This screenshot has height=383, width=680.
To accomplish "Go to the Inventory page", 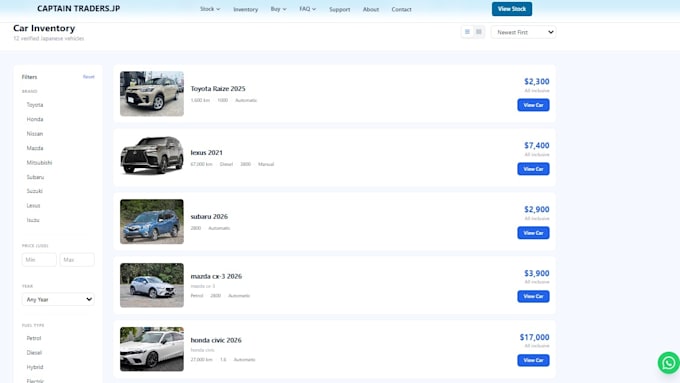I will tap(245, 9).
